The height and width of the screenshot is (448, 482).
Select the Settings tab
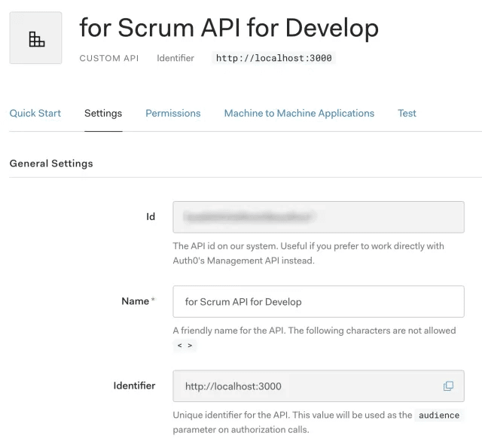103,113
